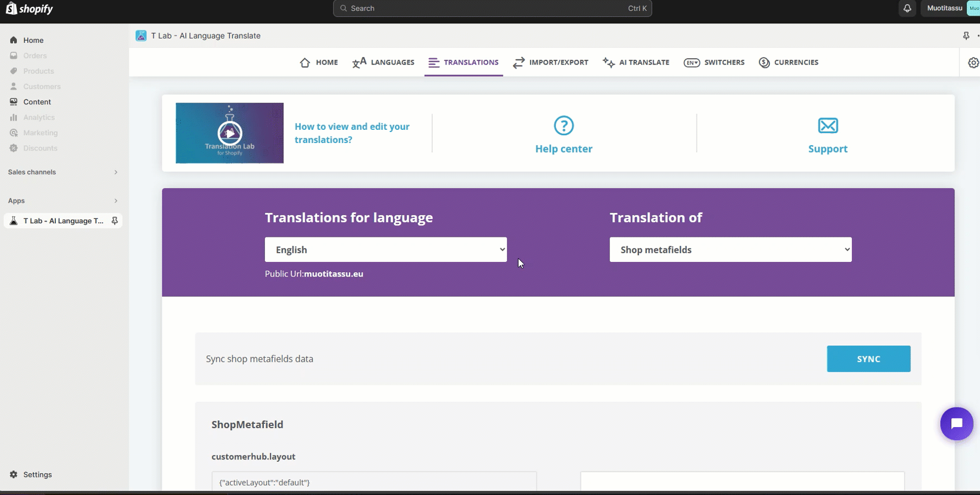The image size is (980, 495).
Task: Click the Shopify search bar
Action: [x=492, y=8]
